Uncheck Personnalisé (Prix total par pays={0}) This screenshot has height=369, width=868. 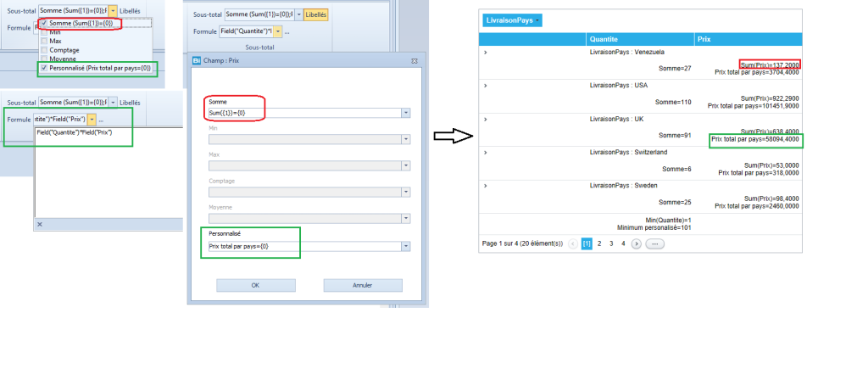[x=44, y=68]
